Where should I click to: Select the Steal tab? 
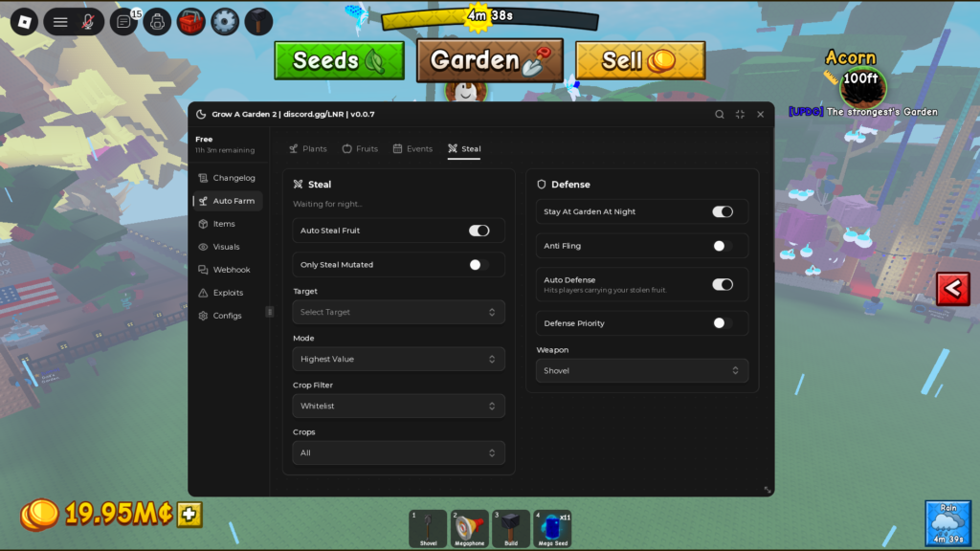(464, 148)
